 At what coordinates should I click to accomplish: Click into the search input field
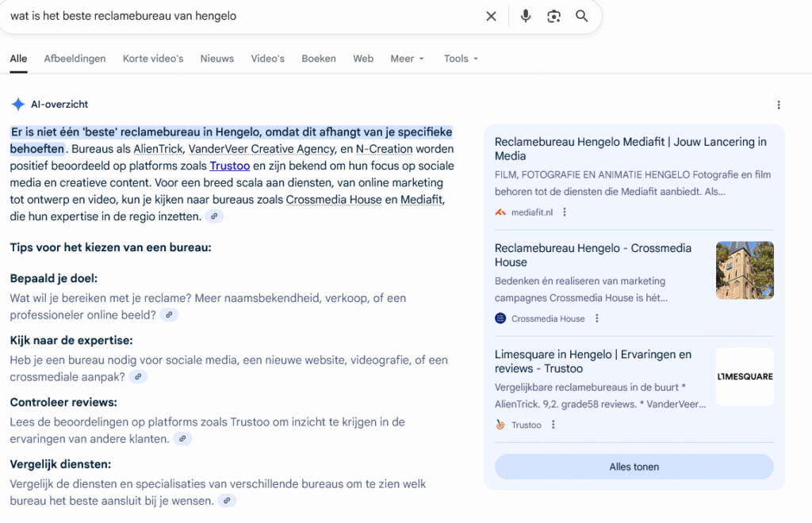click(x=238, y=16)
